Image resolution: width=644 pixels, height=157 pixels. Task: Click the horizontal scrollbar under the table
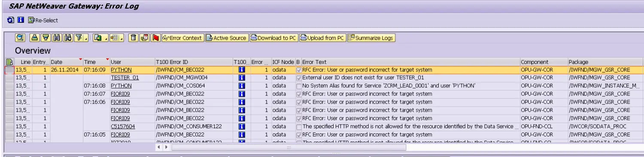tap(289, 147)
